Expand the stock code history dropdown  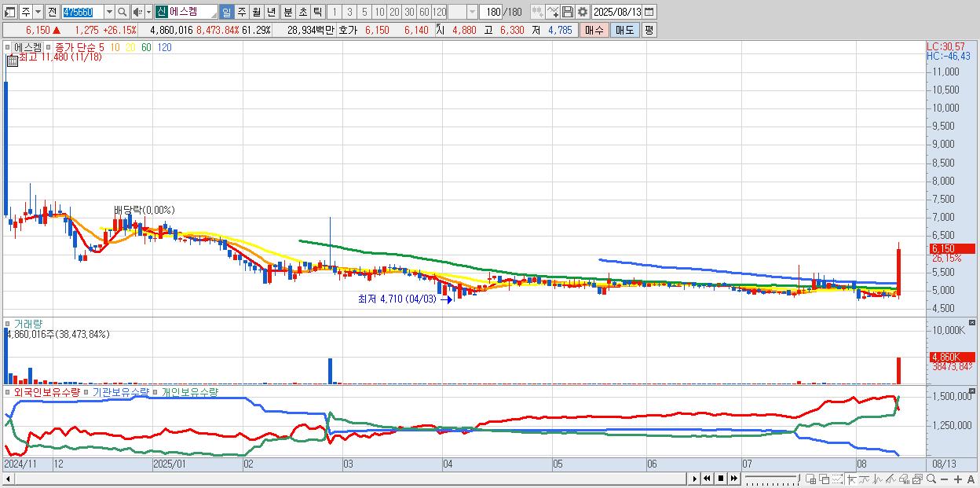[x=109, y=12]
